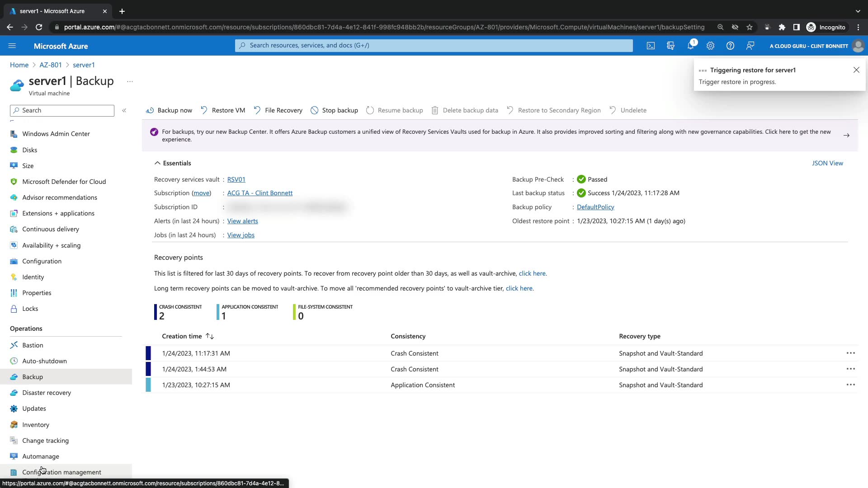Click the Search resources input field
The width and height of the screenshot is (868, 488).
[x=434, y=46]
